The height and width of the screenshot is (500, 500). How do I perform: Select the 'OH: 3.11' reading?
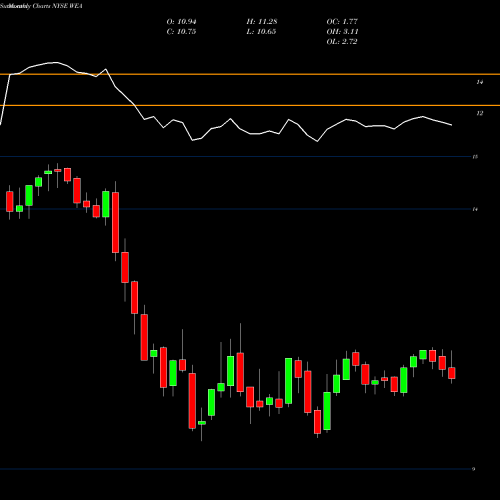point(342,32)
